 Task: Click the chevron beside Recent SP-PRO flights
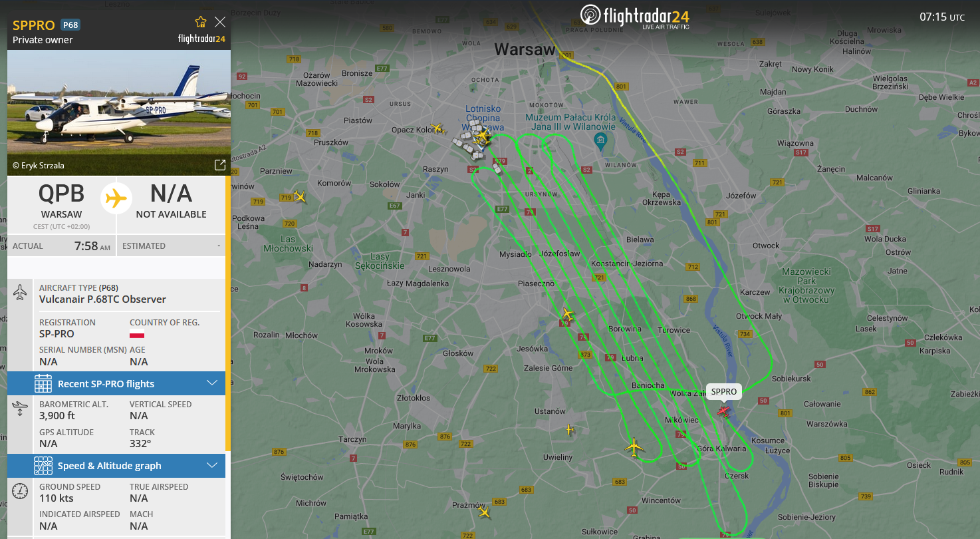212,383
